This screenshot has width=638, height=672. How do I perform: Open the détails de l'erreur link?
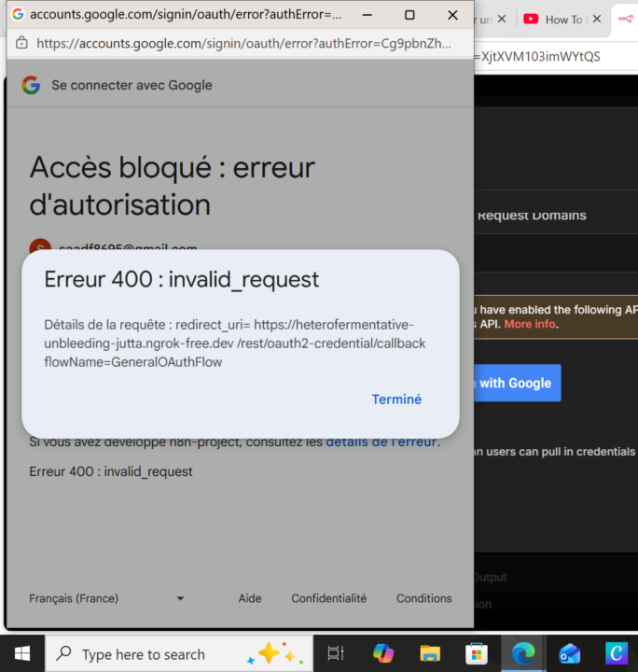pos(381,441)
